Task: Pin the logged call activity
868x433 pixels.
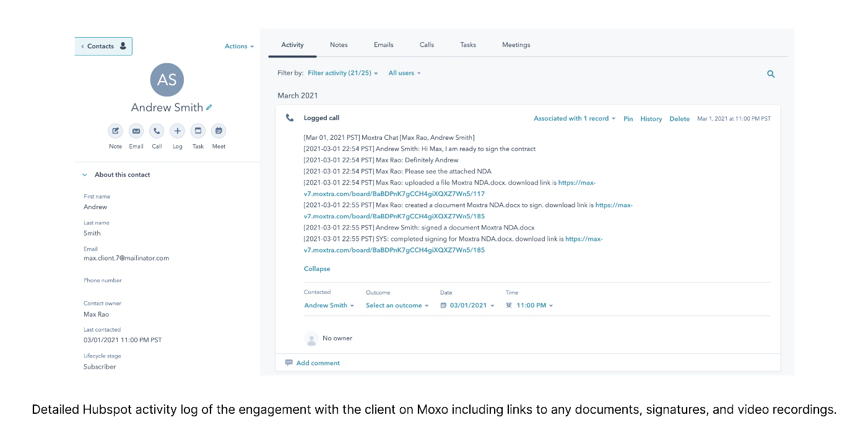Action: (628, 119)
